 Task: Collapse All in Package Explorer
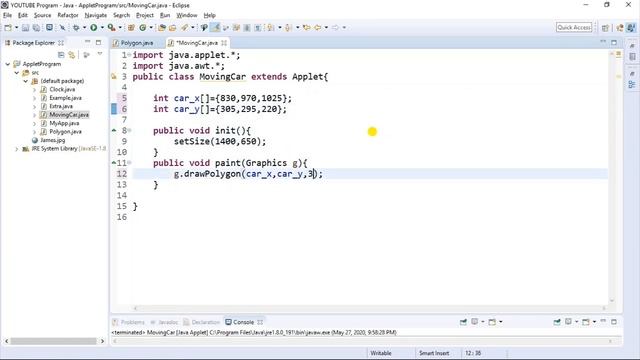tap(61, 54)
